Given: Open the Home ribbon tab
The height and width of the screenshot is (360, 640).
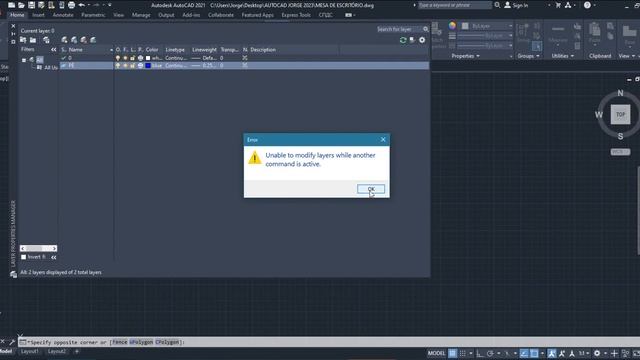Looking at the screenshot, I should coord(17,15).
